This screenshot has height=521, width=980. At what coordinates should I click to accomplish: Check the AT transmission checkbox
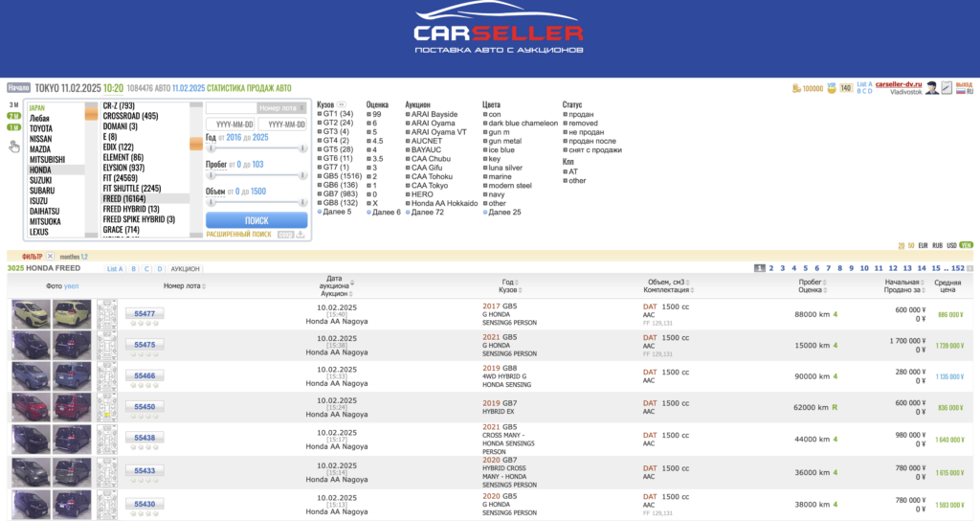click(565, 171)
